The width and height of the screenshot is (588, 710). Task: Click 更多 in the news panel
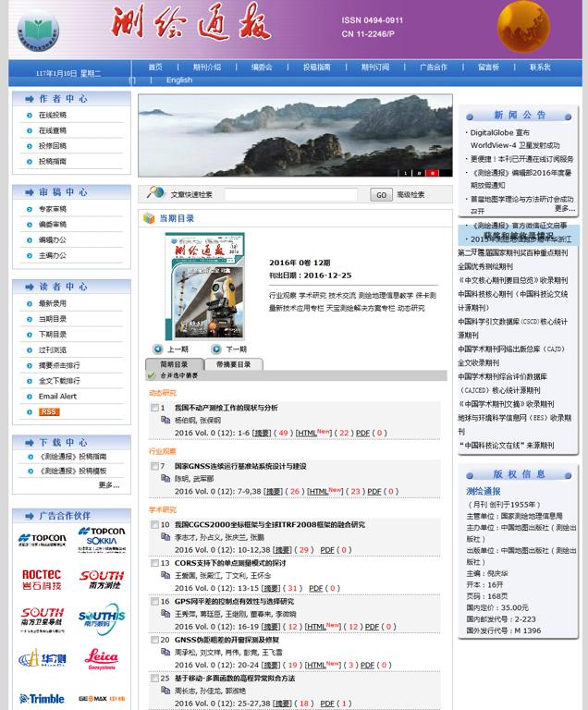[x=565, y=208]
